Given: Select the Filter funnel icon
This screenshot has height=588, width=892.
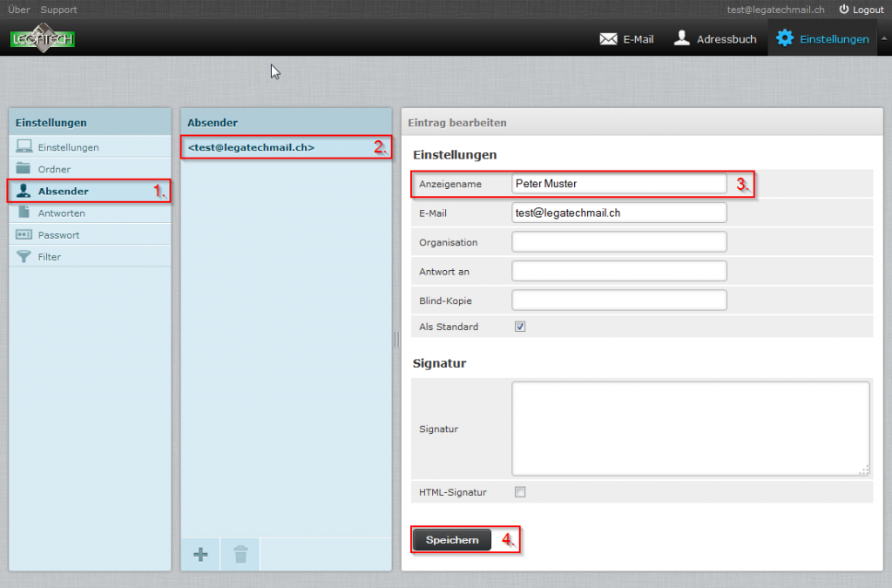Looking at the screenshot, I should click(23, 256).
